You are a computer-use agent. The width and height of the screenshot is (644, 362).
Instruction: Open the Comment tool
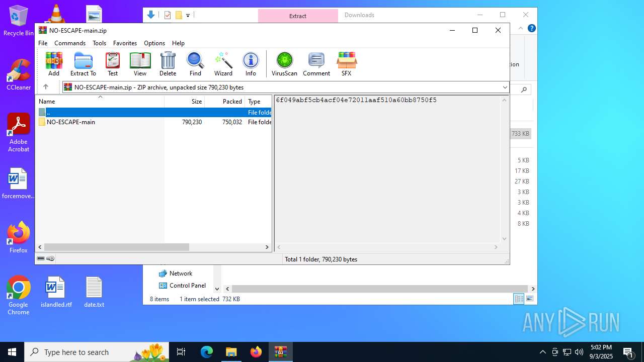[x=316, y=64]
